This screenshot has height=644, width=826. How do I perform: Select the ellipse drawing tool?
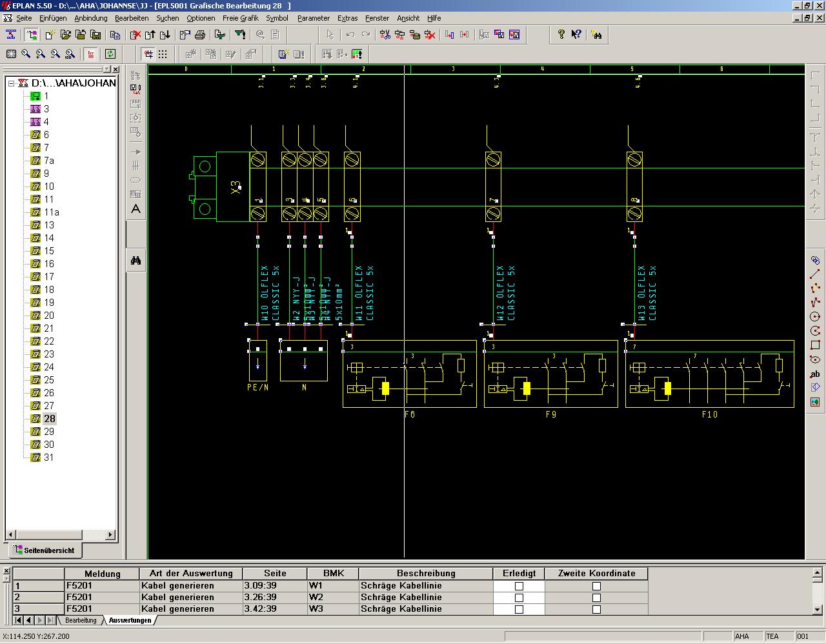click(x=815, y=359)
